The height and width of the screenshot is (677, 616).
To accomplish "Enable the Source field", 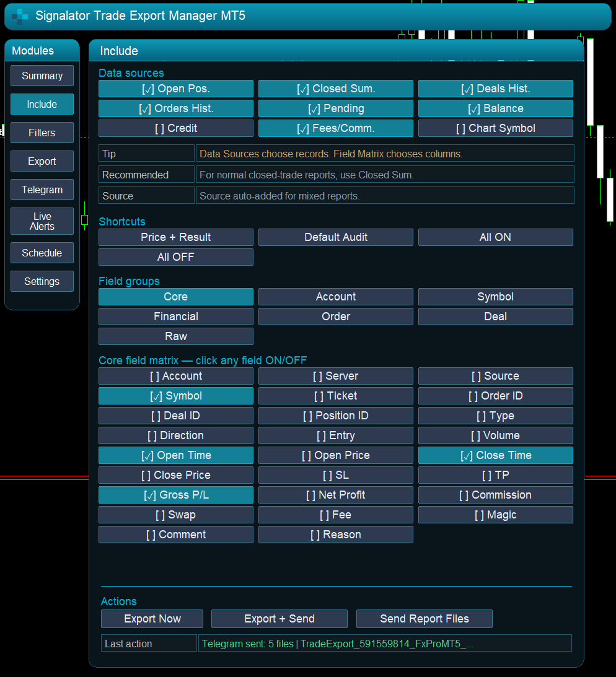I will [x=496, y=376].
